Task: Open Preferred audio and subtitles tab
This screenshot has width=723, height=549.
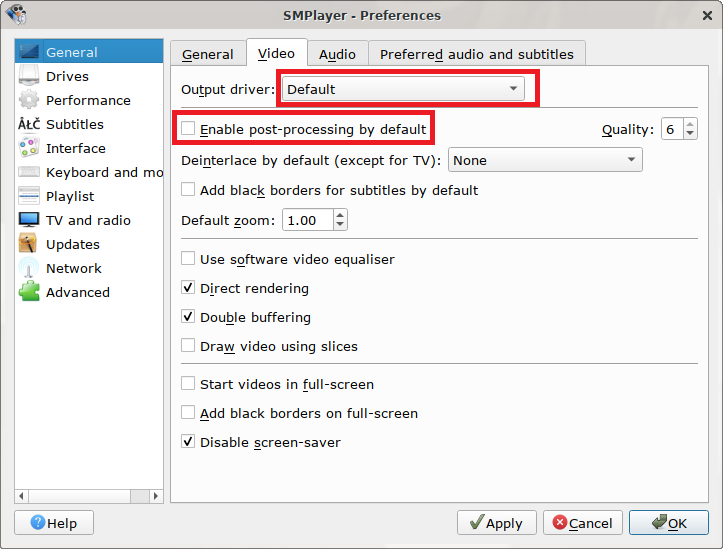Action: coord(477,54)
